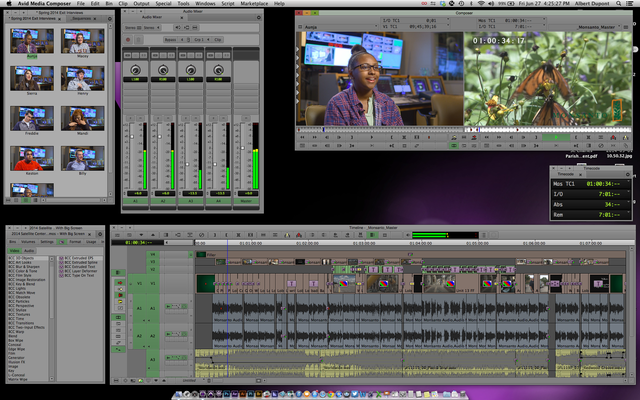Open the File menu
The height and width of the screenshot is (400, 640).
coord(81,3)
